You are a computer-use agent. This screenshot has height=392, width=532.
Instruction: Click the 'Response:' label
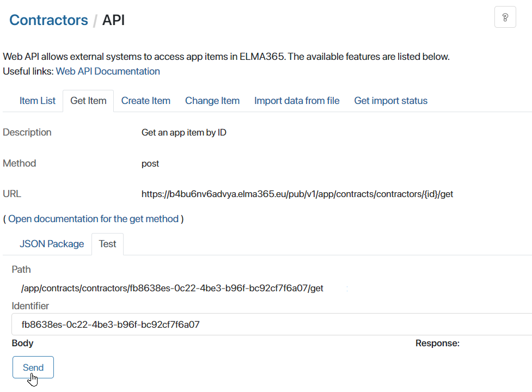pyautogui.click(x=437, y=343)
